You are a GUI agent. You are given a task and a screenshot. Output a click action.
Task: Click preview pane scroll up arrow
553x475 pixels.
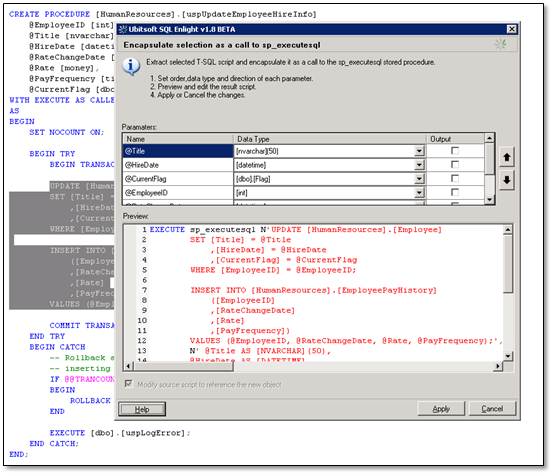pyautogui.click(x=508, y=230)
